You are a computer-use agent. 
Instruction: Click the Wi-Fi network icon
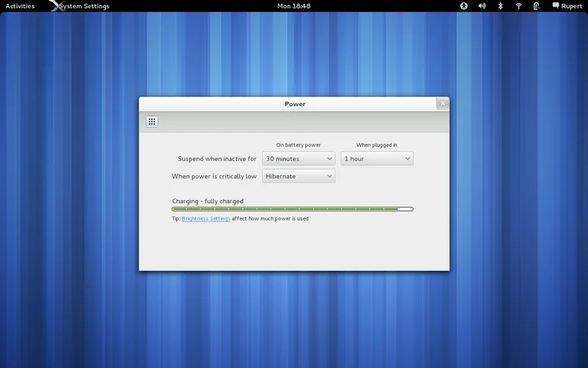tap(518, 6)
